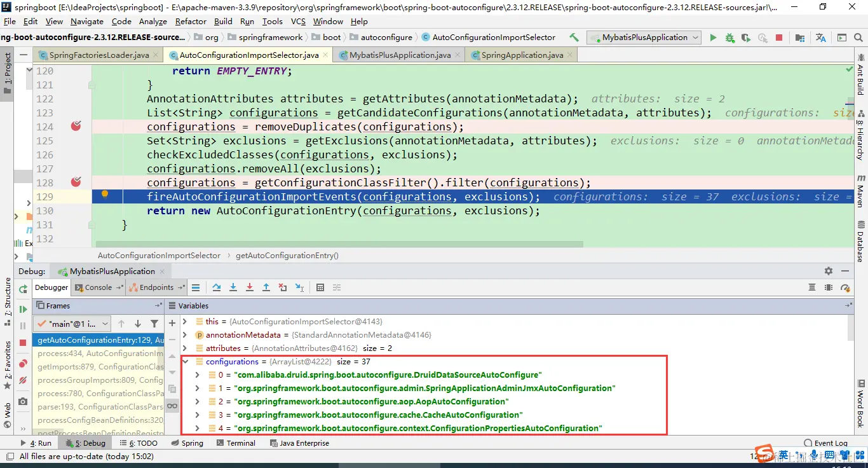Open the Spring tool window
Image resolution: width=868 pixels, height=468 pixels.
pyautogui.click(x=187, y=443)
